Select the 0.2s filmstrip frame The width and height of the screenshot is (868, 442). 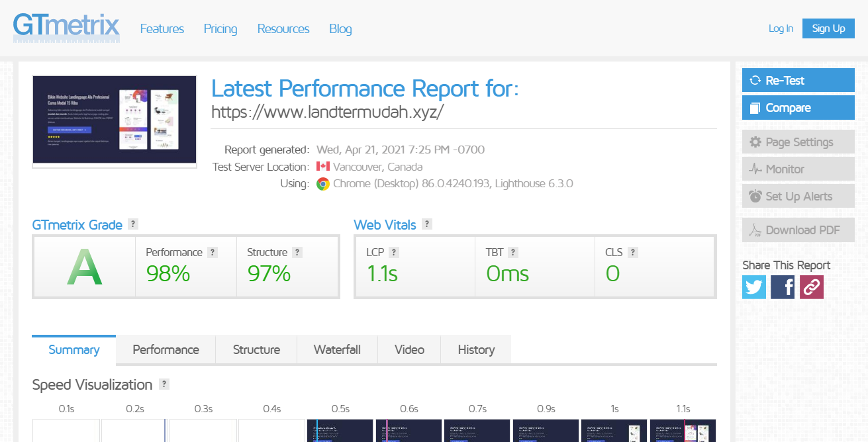(135, 430)
